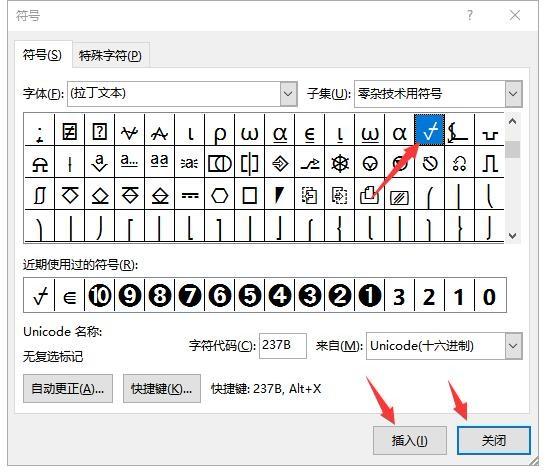Select the highlighted not check mark symbol in grid
The width and height of the screenshot is (546, 473).
[429, 130]
